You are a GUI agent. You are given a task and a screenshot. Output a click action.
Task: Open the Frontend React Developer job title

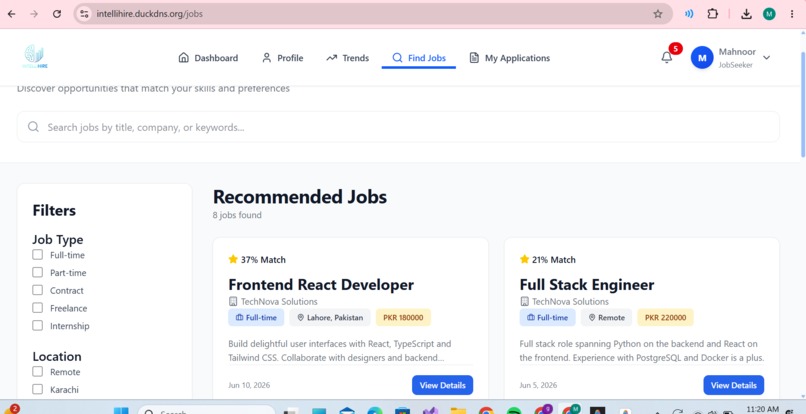(x=321, y=284)
